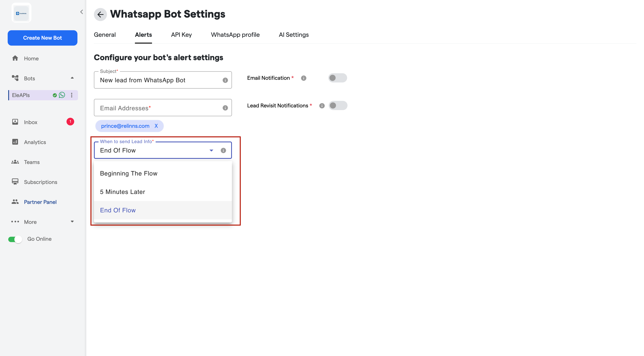Click the WhatsApp icon on EleAPIs row

62,95
